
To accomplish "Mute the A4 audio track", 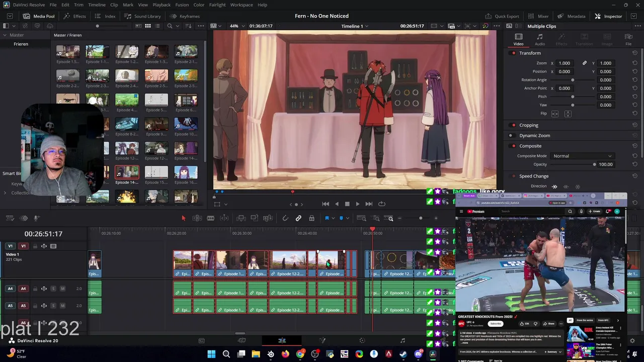I will [62, 289].
